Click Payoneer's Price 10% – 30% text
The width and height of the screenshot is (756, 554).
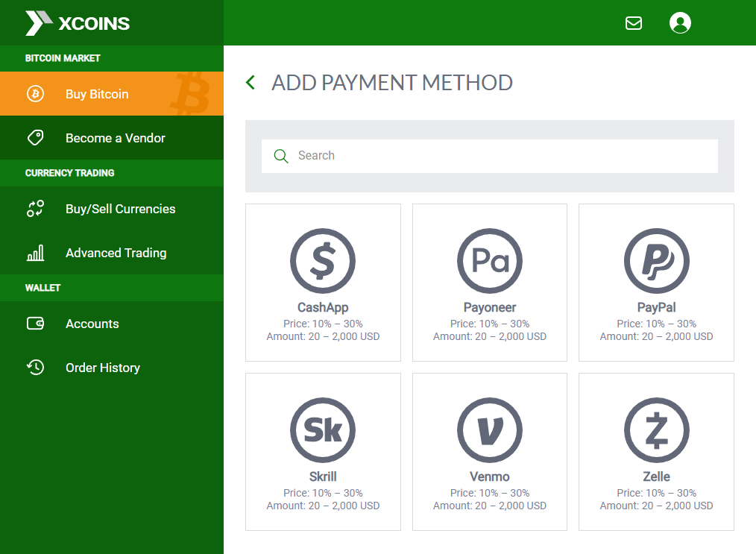point(490,324)
